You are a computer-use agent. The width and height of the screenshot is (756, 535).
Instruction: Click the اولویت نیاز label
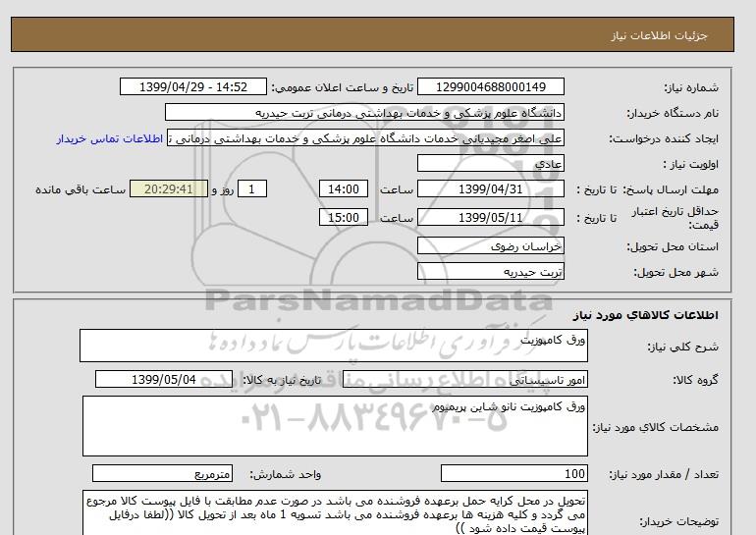point(691,164)
